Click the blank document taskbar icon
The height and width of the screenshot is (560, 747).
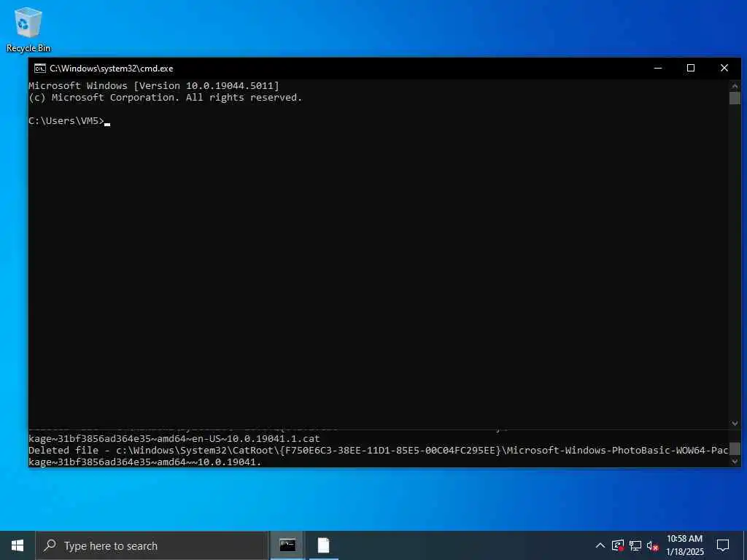coord(323,545)
